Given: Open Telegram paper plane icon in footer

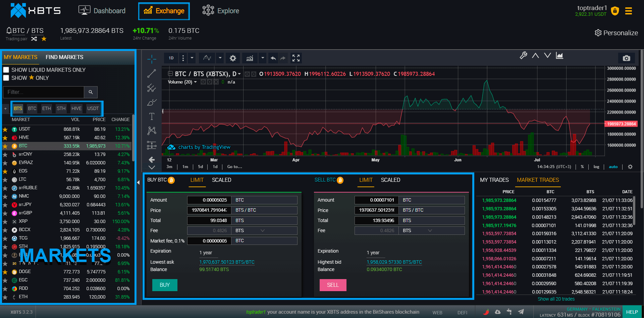Looking at the screenshot, I should 521,312.
